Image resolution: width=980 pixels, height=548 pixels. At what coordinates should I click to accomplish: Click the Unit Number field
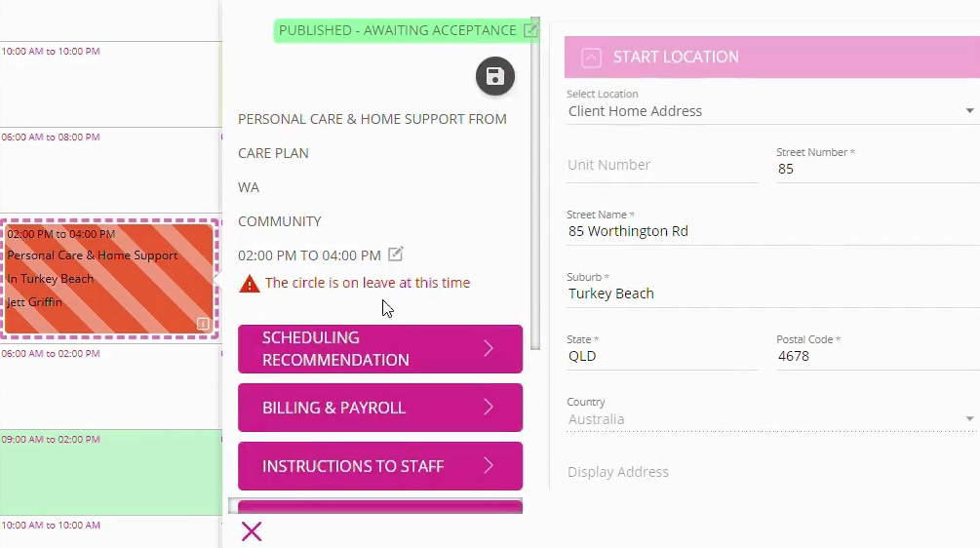(662, 166)
